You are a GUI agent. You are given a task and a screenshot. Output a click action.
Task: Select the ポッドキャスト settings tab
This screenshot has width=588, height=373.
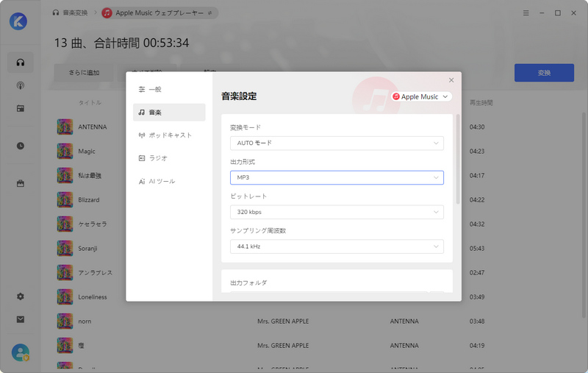pos(169,135)
